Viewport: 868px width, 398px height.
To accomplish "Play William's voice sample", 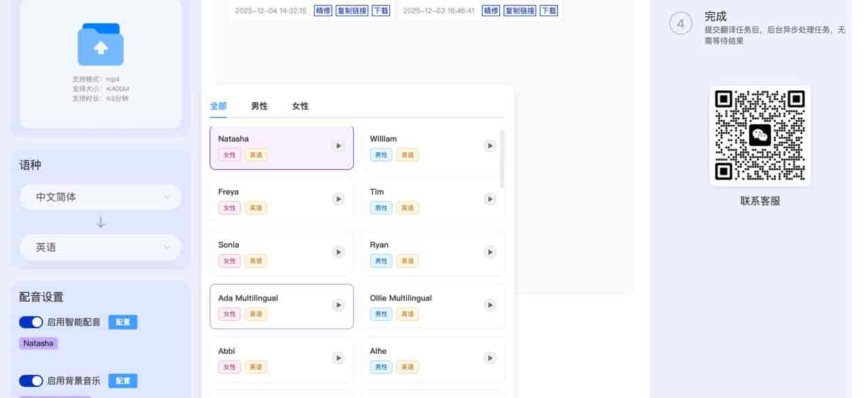I will point(490,146).
